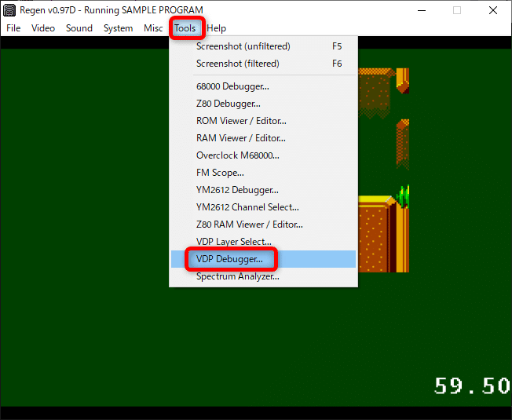512x420 pixels.
Task: Open the Help menu
Action: coord(216,28)
